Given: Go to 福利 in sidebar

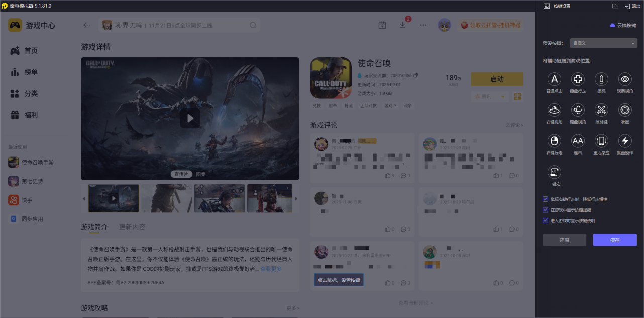Looking at the screenshot, I should tap(24, 115).
